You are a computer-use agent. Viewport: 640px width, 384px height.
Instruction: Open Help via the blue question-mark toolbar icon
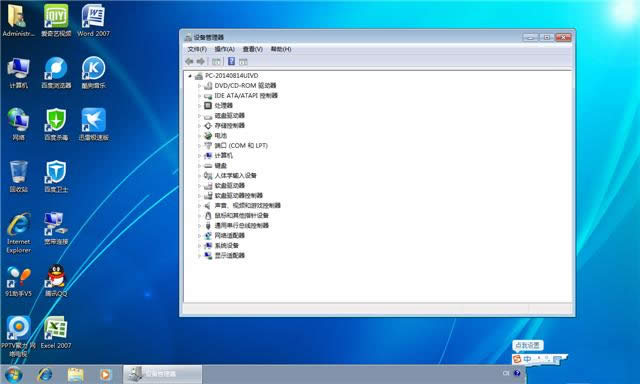point(231,61)
